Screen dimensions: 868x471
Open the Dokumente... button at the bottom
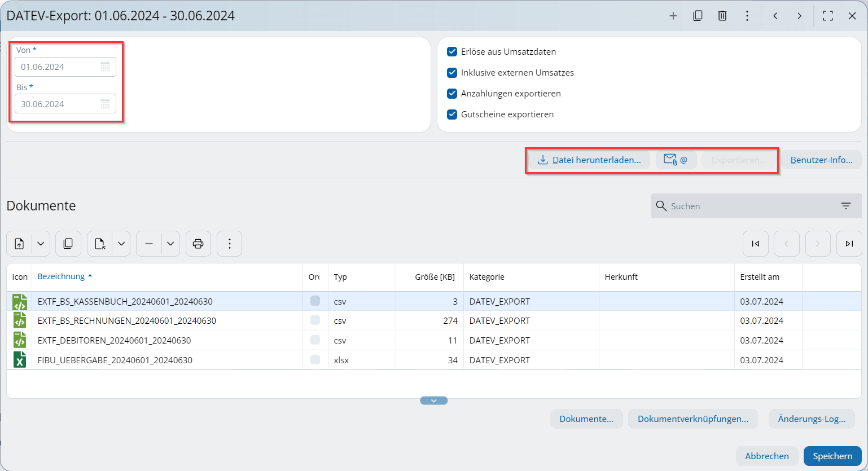pos(586,419)
